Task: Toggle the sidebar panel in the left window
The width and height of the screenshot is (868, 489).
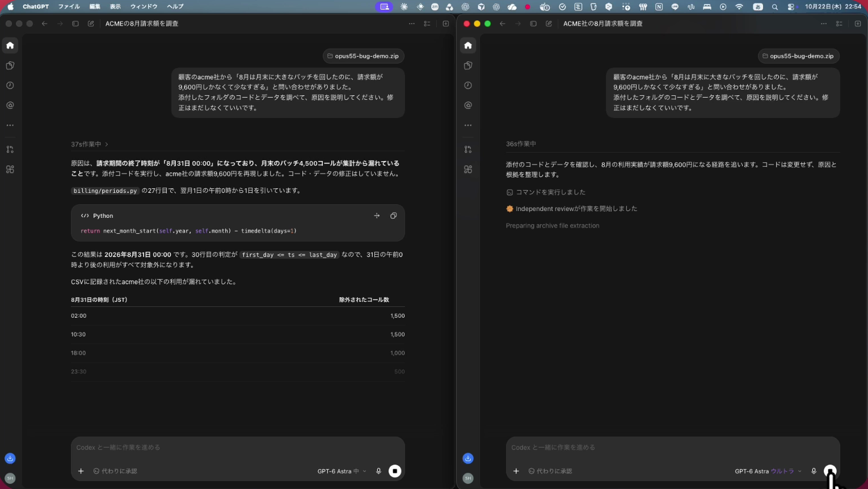Action: pos(75,24)
